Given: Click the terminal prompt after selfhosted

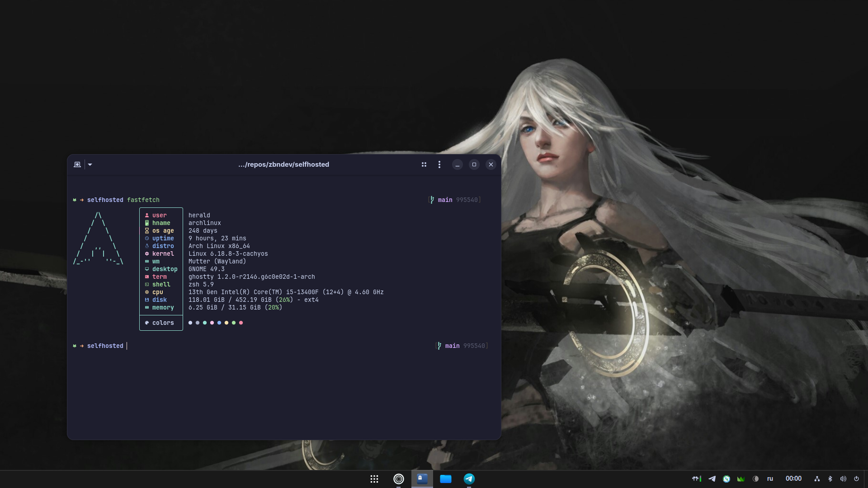Looking at the screenshot, I should click(127, 346).
